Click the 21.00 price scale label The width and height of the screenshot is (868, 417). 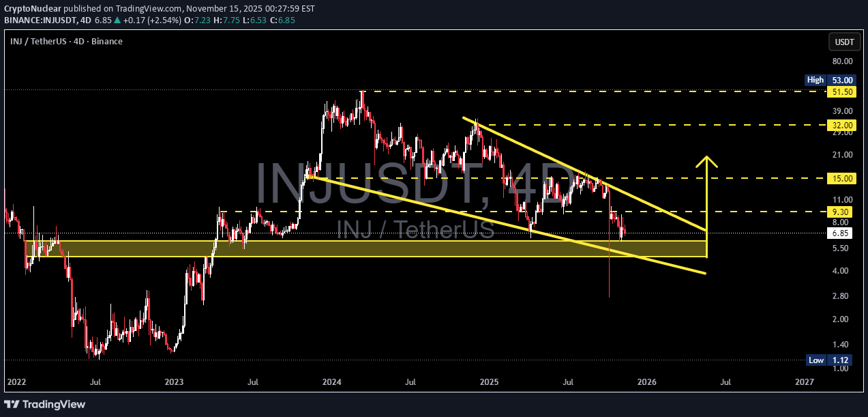click(842, 155)
